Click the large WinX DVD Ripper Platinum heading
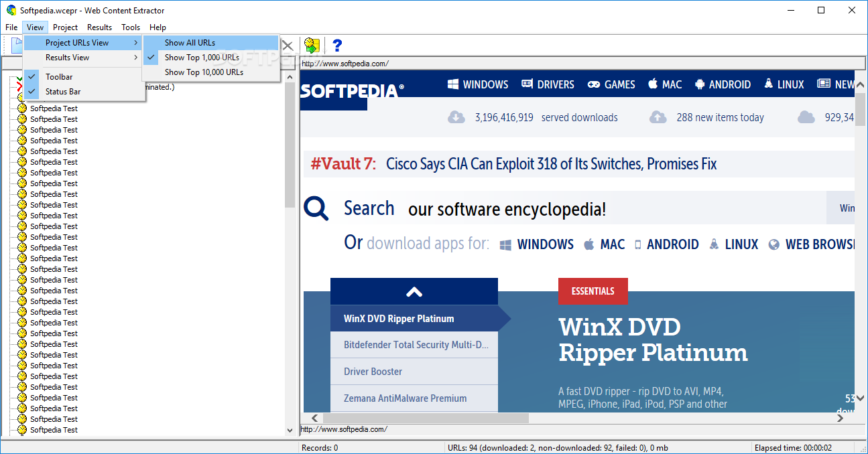Image resolution: width=868 pixels, height=454 pixels. pyautogui.click(x=653, y=339)
